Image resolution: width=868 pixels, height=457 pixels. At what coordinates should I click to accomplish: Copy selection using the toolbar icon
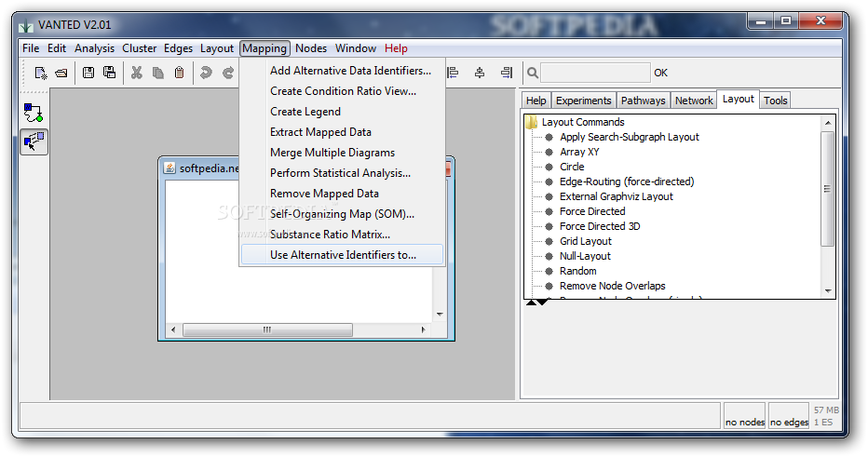[158, 73]
